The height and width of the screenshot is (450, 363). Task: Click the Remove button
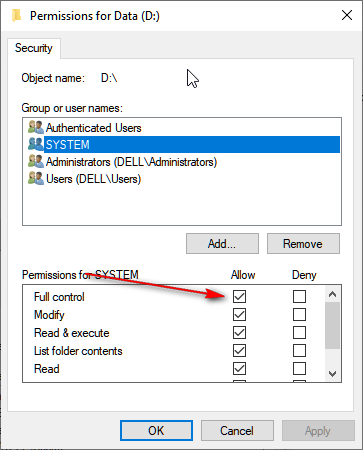[303, 244]
